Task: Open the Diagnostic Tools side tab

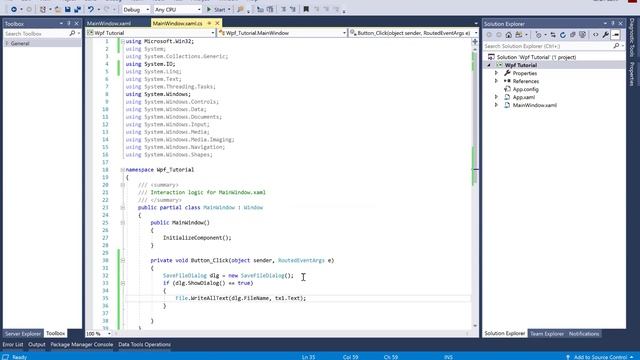Action: click(632, 38)
